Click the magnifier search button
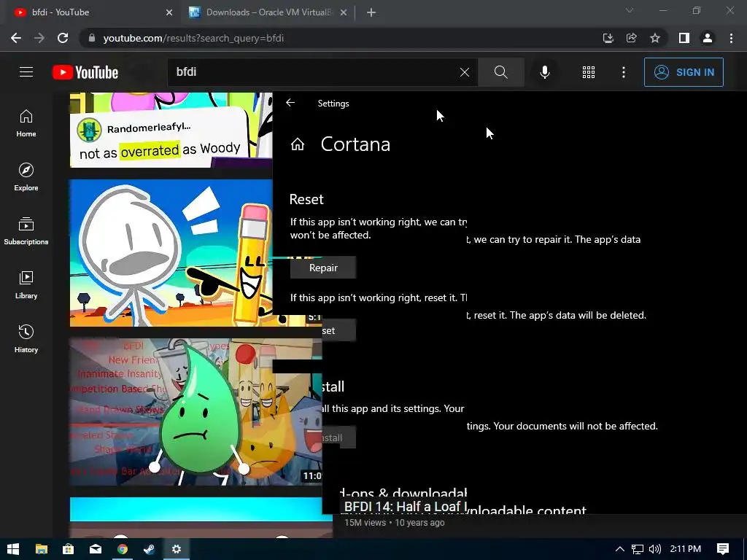747x560 pixels. point(500,72)
